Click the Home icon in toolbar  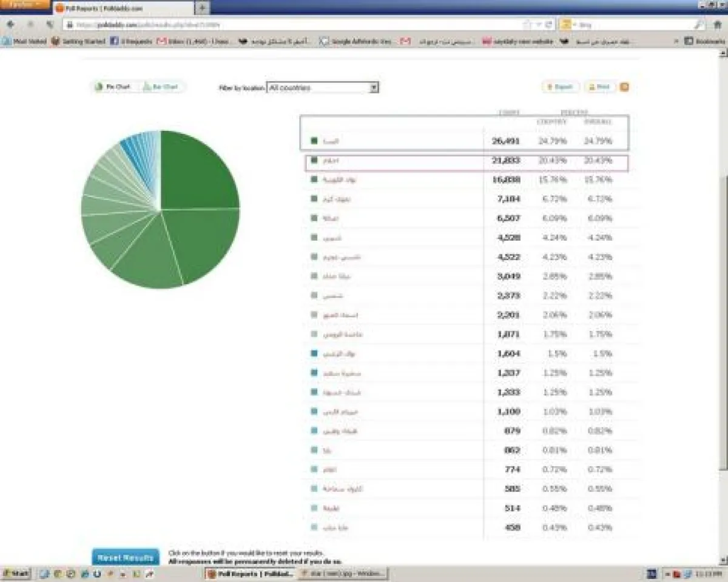(x=718, y=25)
